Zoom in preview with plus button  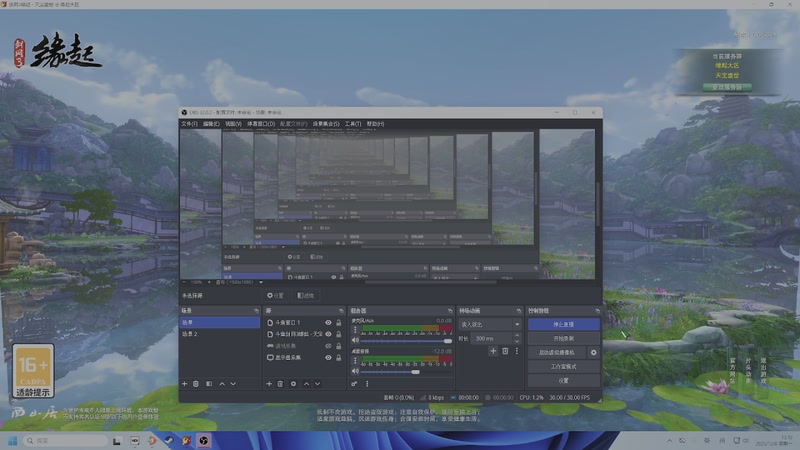[x=209, y=282]
